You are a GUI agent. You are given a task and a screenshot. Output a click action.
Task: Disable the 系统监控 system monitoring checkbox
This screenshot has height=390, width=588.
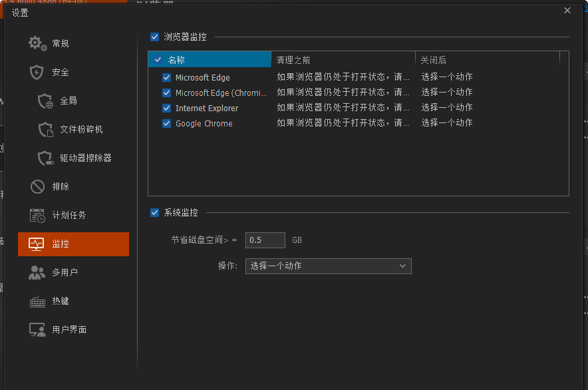point(154,213)
